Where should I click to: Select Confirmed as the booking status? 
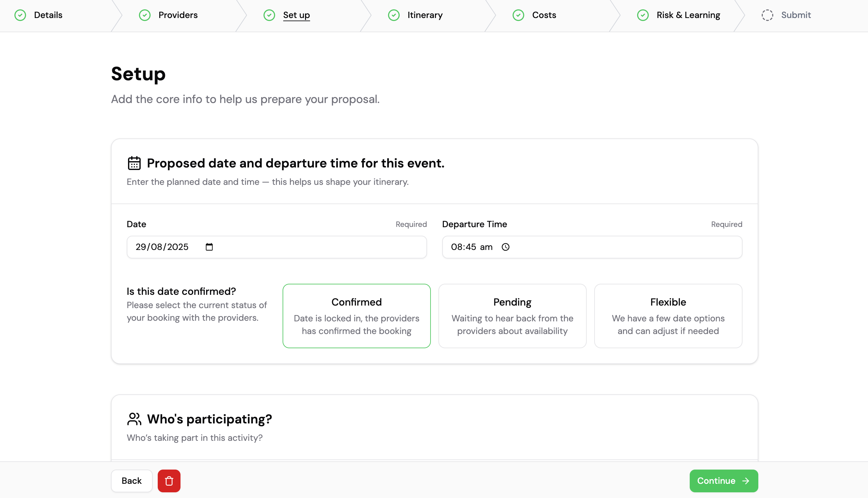[356, 316]
